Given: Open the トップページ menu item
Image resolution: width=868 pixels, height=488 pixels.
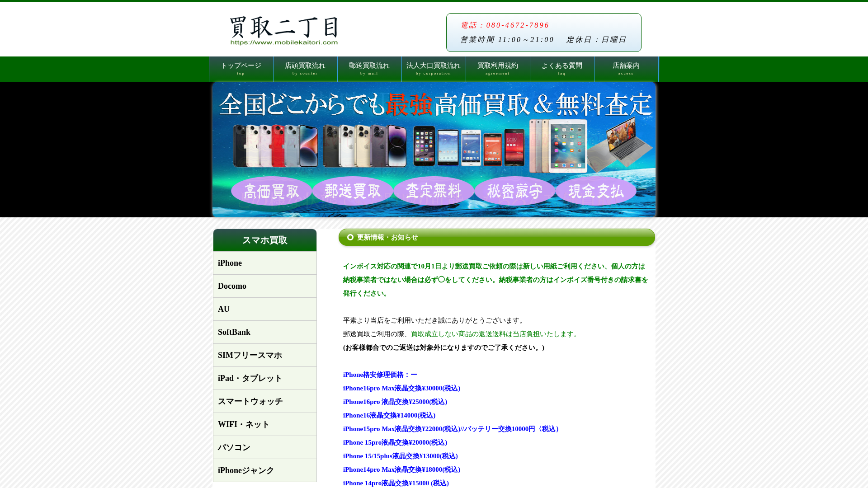Looking at the screenshot, I should coord(241,69).
